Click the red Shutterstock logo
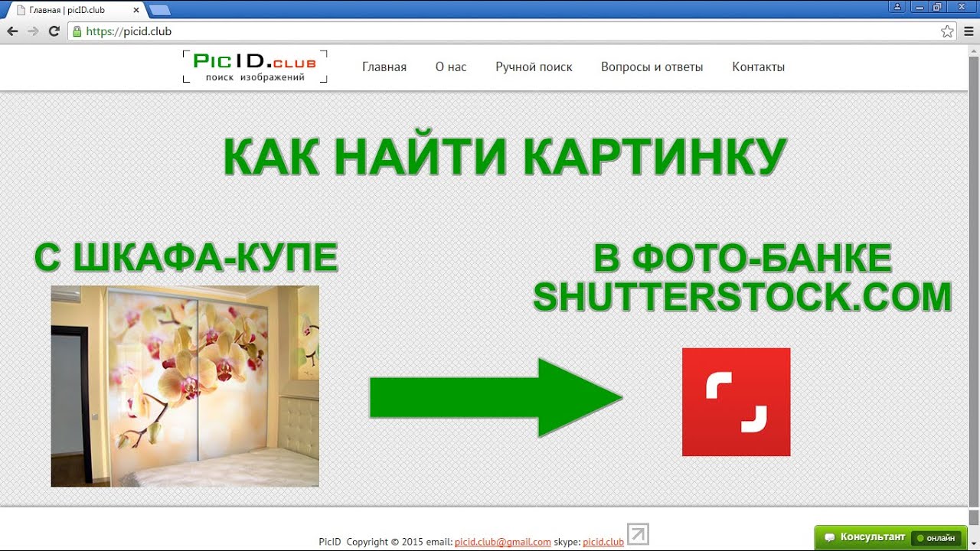The height and width of the screenshot is (551, 980). pos(736,402)
